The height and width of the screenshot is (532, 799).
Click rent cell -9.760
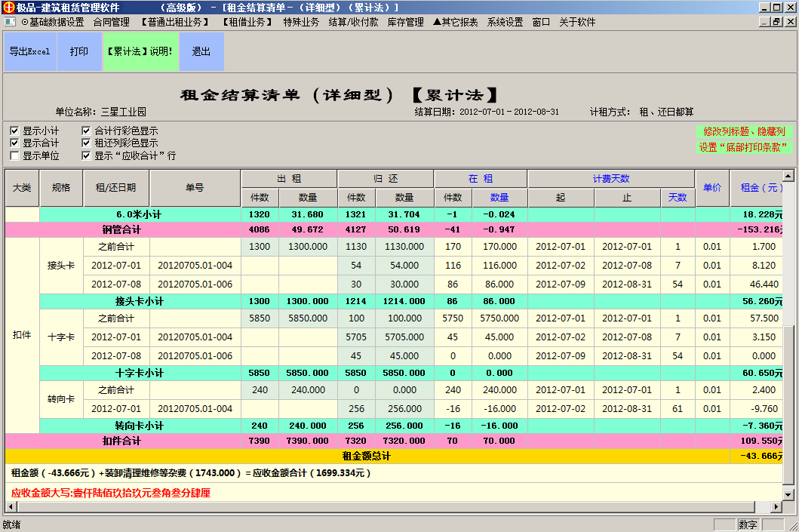756,409
